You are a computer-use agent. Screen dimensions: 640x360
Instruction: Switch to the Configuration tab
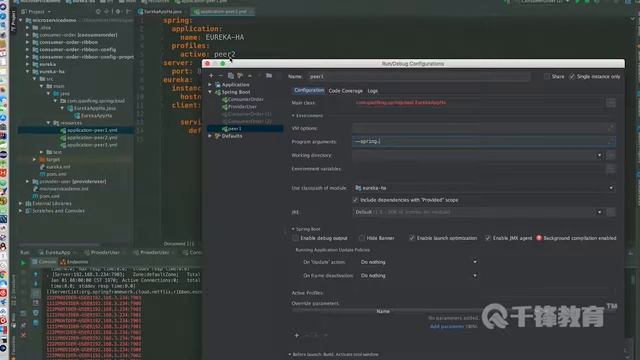tap(309, 91)
